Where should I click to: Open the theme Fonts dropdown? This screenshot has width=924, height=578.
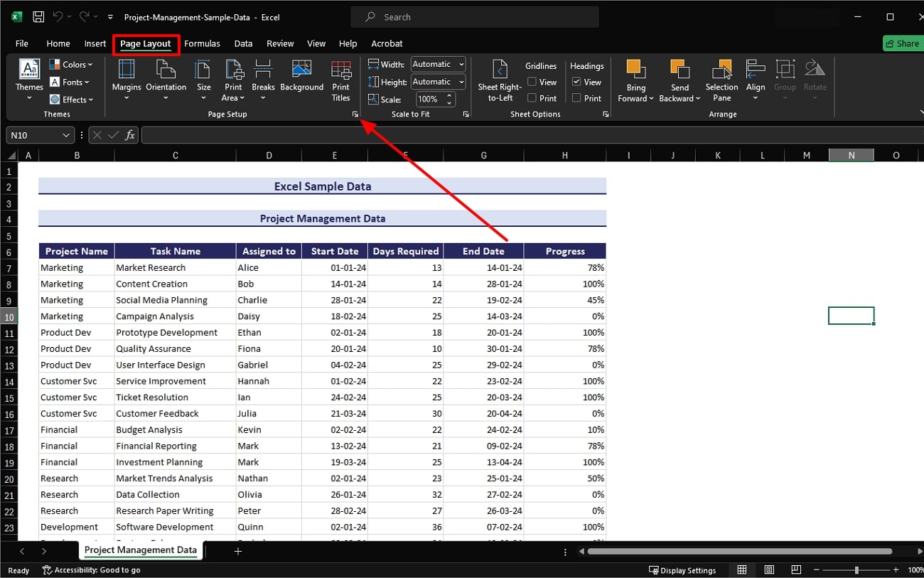coord(70,82)
